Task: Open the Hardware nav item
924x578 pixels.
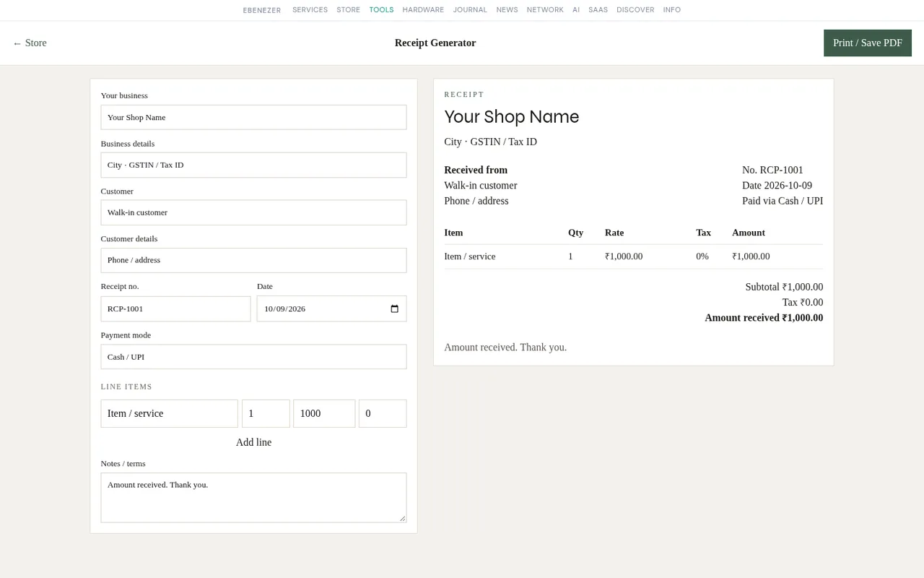Action: 423,10
